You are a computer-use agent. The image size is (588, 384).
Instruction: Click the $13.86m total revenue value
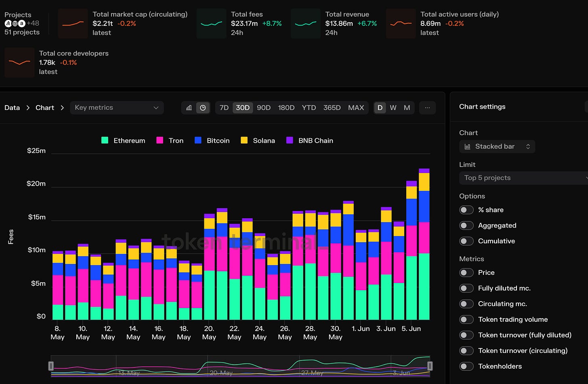point(339,23)
